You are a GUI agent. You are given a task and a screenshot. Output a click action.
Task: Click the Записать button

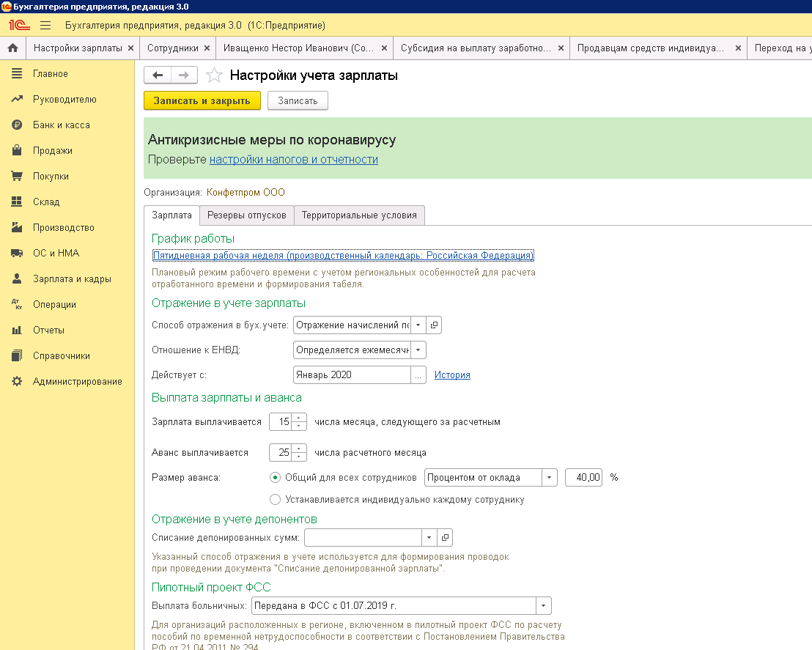[x=298, y=100]
